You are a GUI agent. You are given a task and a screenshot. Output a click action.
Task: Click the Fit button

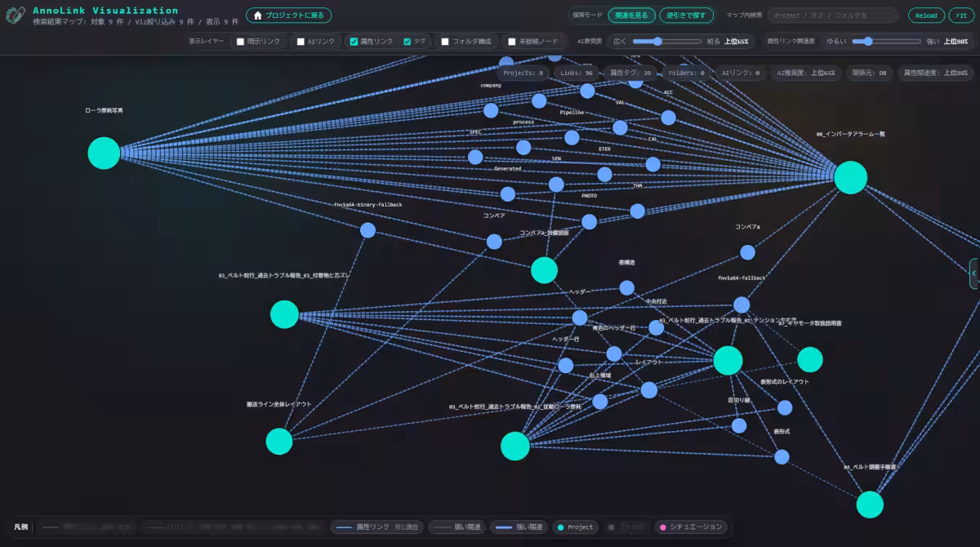coord(961,16)
